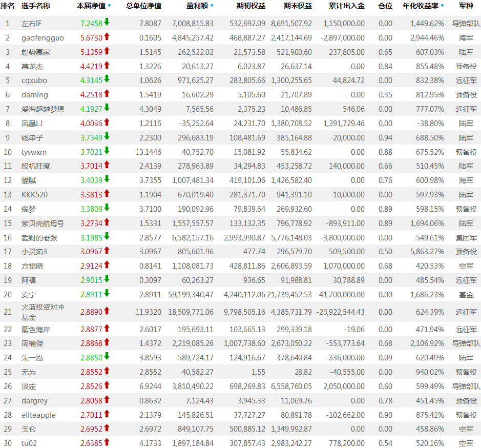The width and height of the screenshot is (481, 448).
Task: Click the red up arrow beside 3.2734
Action: (107, 222)
